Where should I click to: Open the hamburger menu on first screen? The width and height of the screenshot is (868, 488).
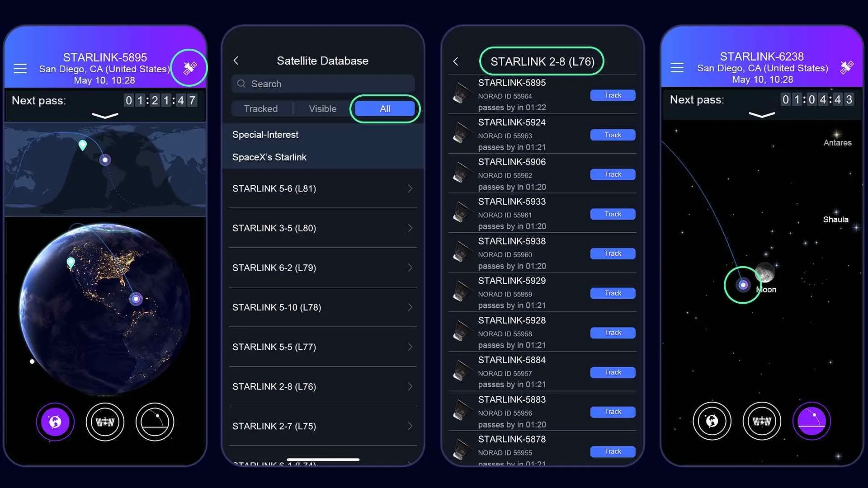click(20, 69)
